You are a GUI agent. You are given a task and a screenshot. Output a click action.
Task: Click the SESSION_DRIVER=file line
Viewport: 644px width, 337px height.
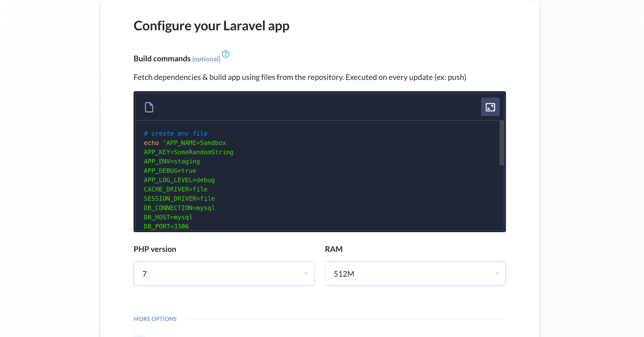[x=179, y=198]
